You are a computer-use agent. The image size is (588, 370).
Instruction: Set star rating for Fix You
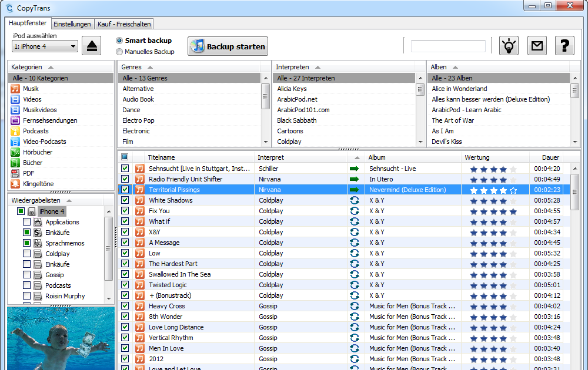coord(493,211)
